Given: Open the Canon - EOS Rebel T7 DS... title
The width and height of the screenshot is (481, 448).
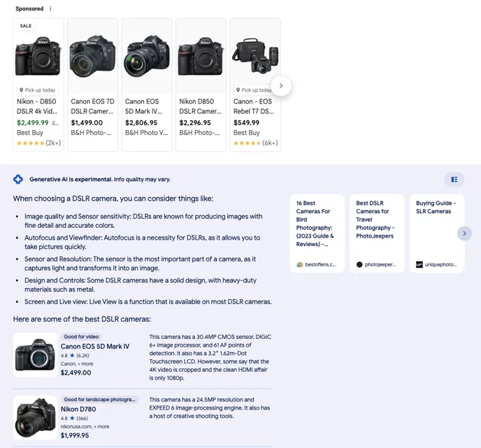Looking at the screenshot, I should [x=253, y=106].
